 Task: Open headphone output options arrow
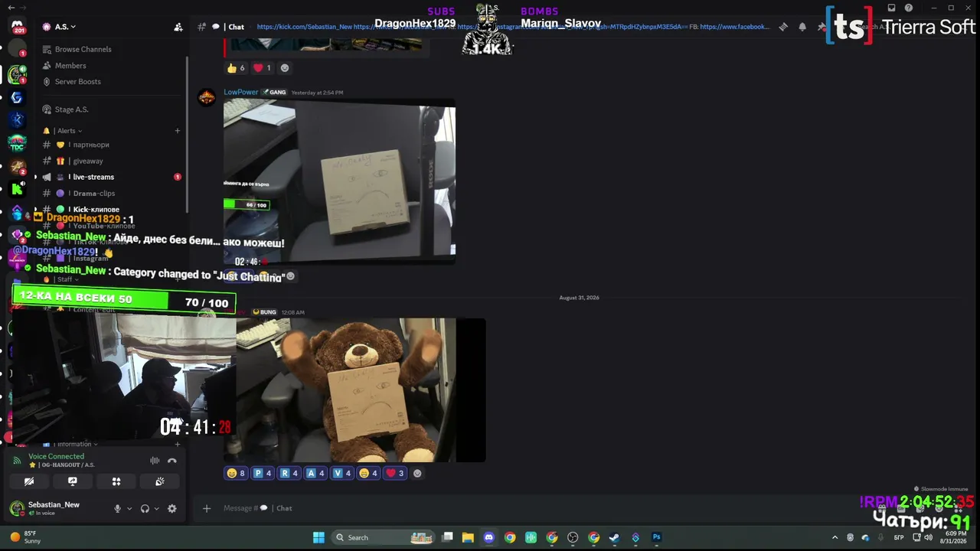pos(156,508)
